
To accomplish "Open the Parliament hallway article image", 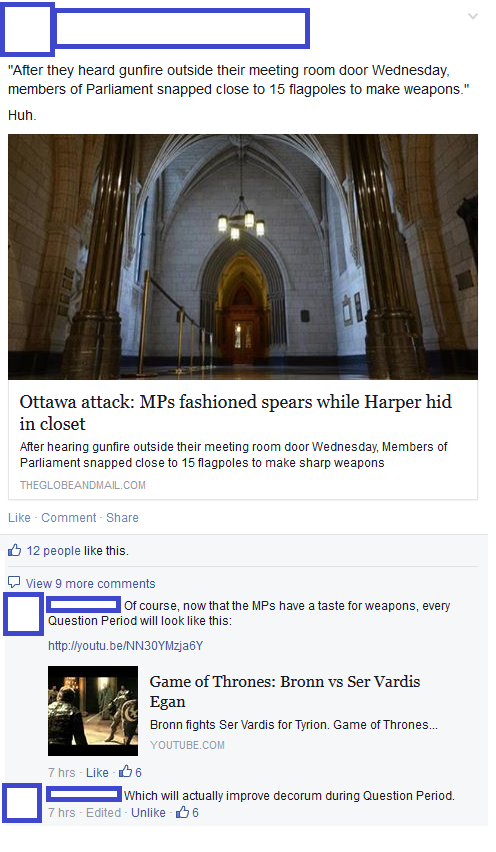I will tap(243, 256).
